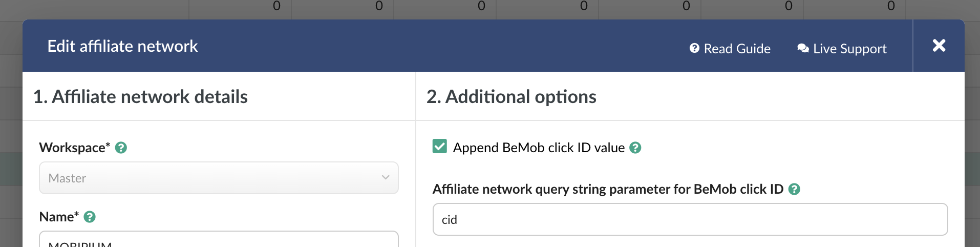Click the Edit affiliate network title
The width and height of the screenshot is (980, 247).
[122, 46]
